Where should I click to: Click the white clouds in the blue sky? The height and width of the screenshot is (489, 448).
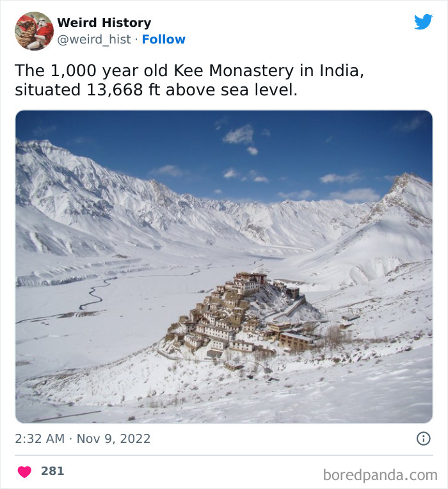[x=239, y=134]
